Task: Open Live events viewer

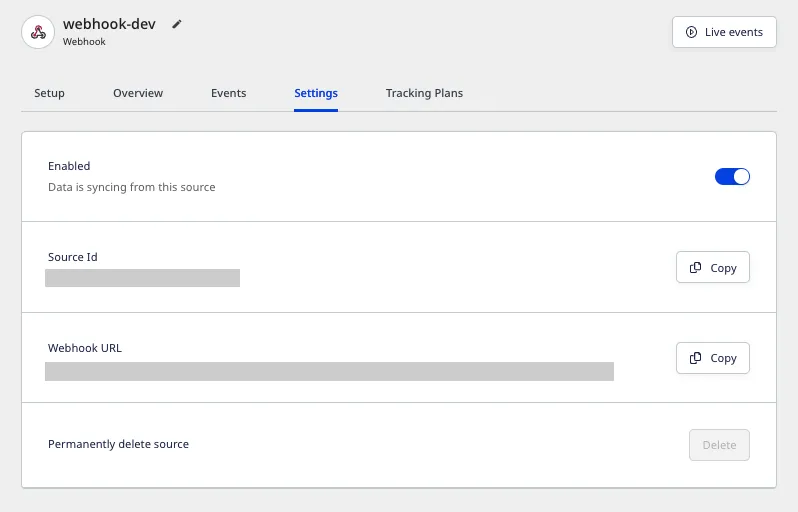Action: (x=724, y=32)
